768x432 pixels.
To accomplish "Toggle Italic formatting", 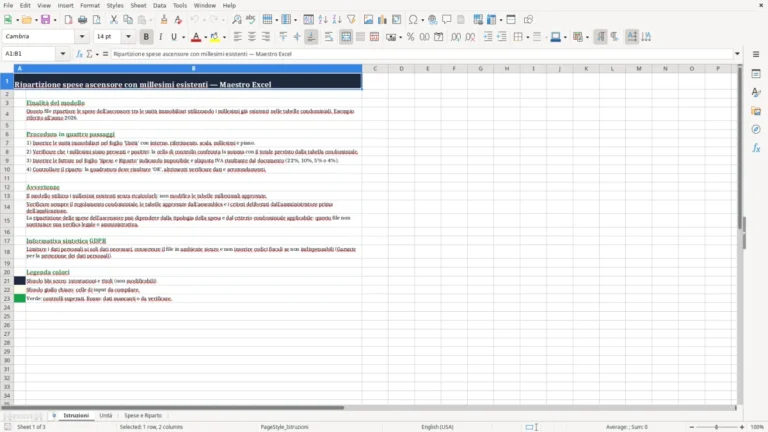I will pyautogui.click(x=160, y=37).
